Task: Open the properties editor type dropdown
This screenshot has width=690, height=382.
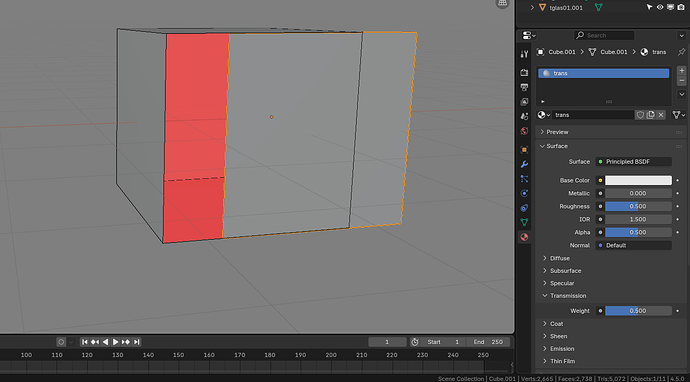Action: [529, 35]
